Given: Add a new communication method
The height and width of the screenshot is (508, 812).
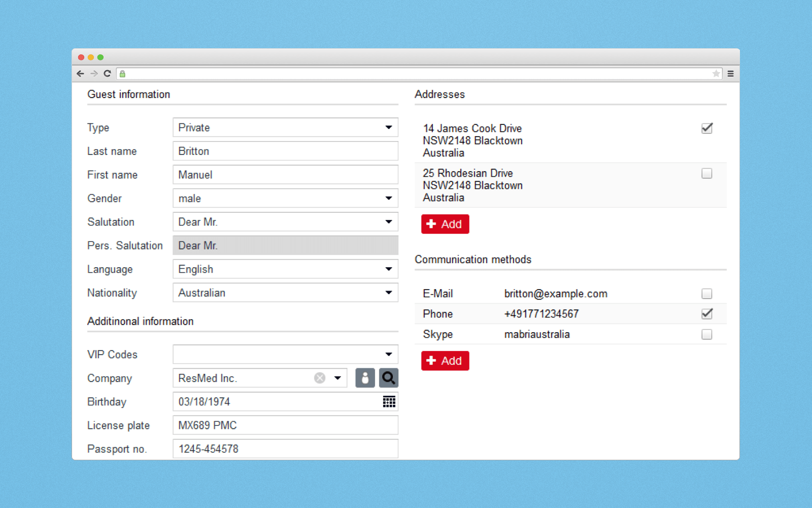Looking at the screenshot, I should pos(445,361).
